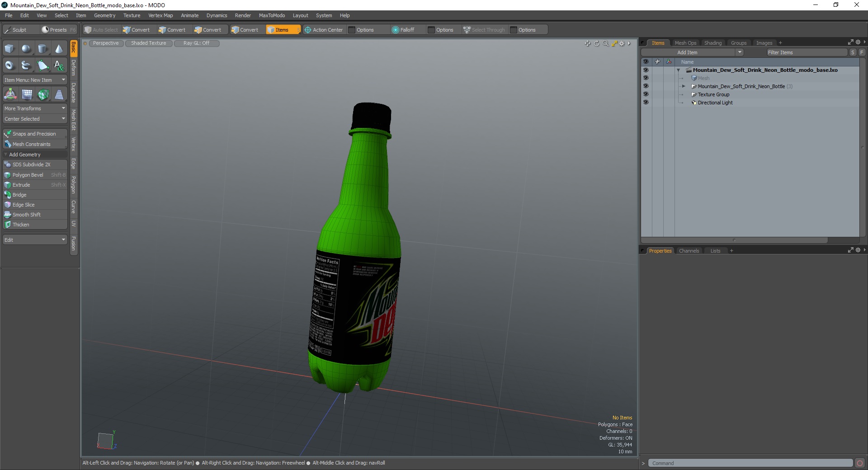Click the SDS Subdivide 2X button
868x470 pixels.
[35, 164]
